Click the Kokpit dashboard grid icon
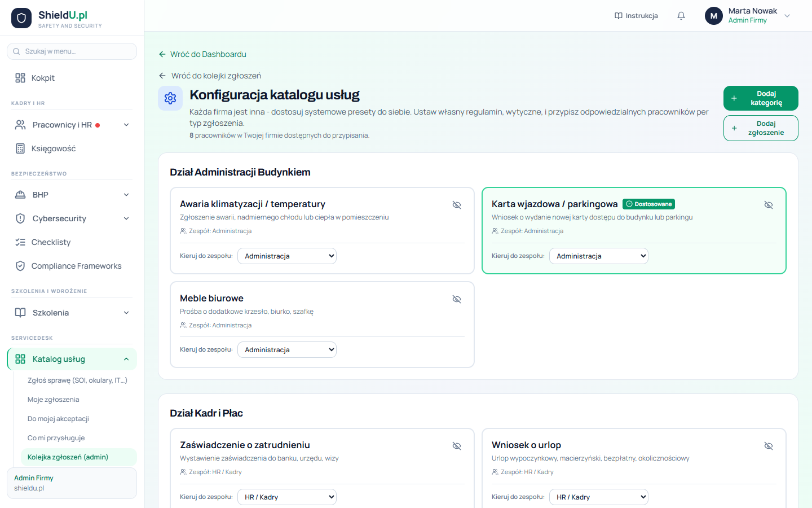The image size is (812, 508). click(x=20, y=78)
